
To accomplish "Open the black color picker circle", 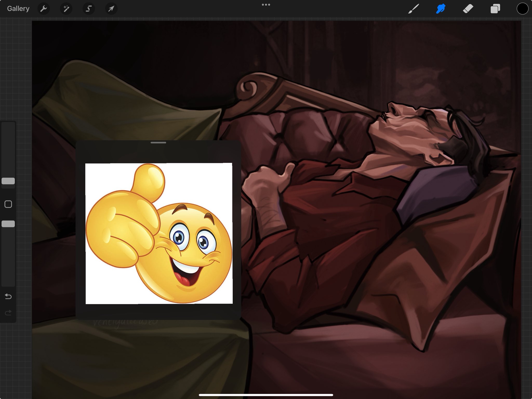I will [522, 9].
